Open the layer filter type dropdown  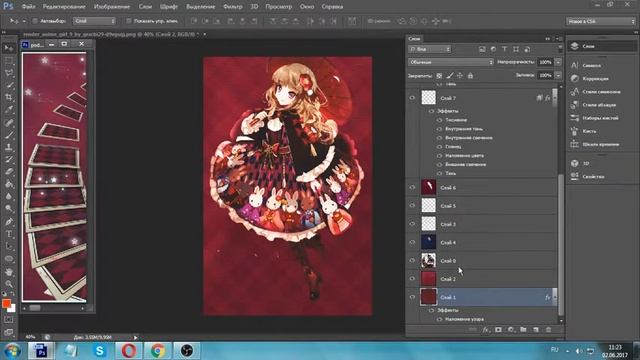(429, 49)
